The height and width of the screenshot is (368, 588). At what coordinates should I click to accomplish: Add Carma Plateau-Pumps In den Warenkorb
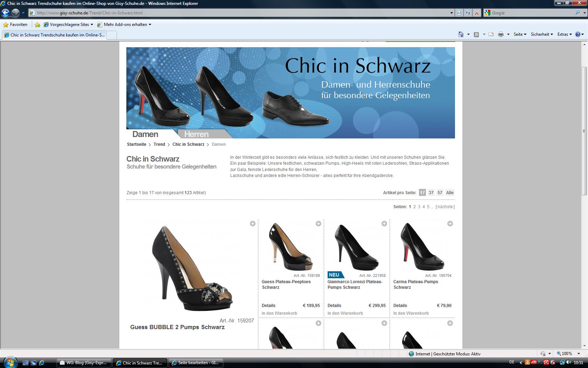pyautogui.click(x=411, y=313)
